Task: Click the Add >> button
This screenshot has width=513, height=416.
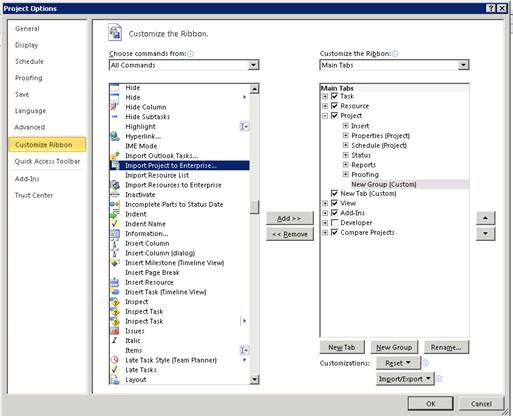Action: coord(290,218)
